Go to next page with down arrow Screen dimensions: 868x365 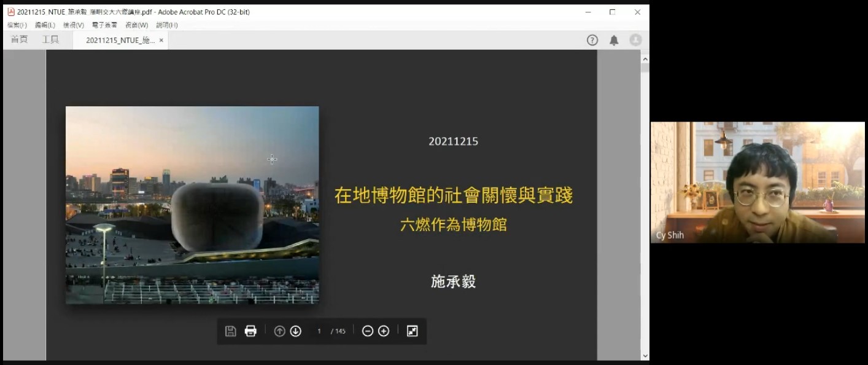(x=295, y=331)
